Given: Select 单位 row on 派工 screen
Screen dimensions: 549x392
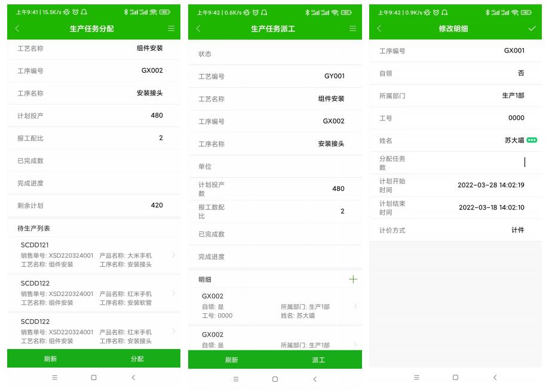Looking at the screenshot, I should point(275,166).
